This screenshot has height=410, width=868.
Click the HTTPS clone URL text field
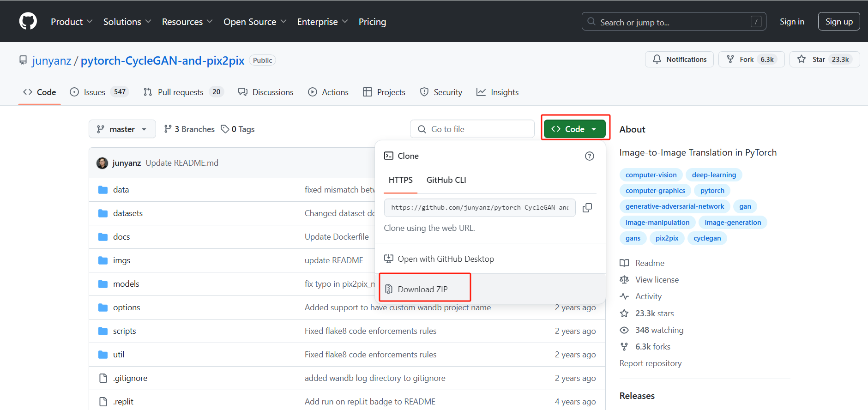coord(480,208)
